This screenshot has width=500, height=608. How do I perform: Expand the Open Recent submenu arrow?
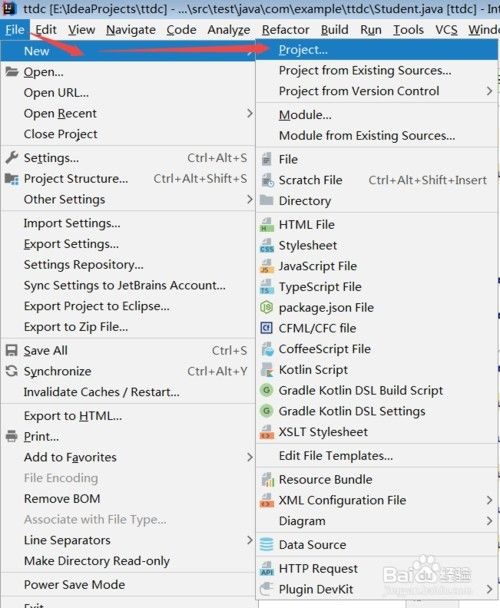point(249,114)
